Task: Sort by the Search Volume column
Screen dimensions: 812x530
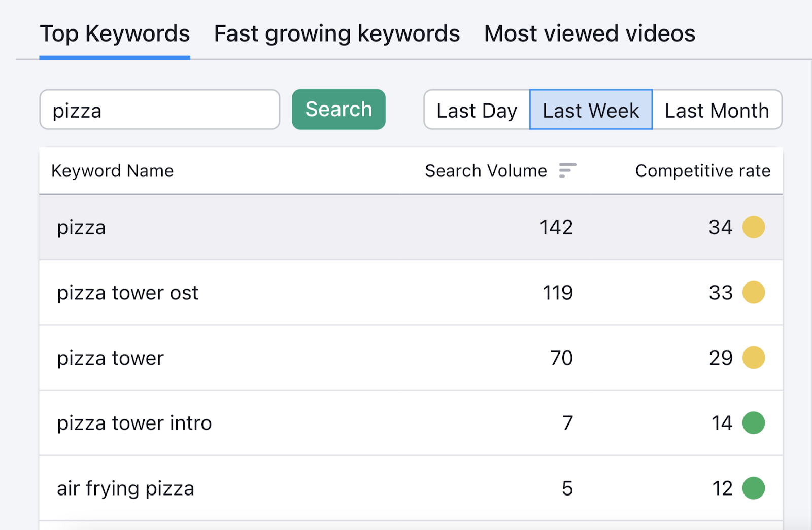Action: pyautogui.click(x=486, y=171)
